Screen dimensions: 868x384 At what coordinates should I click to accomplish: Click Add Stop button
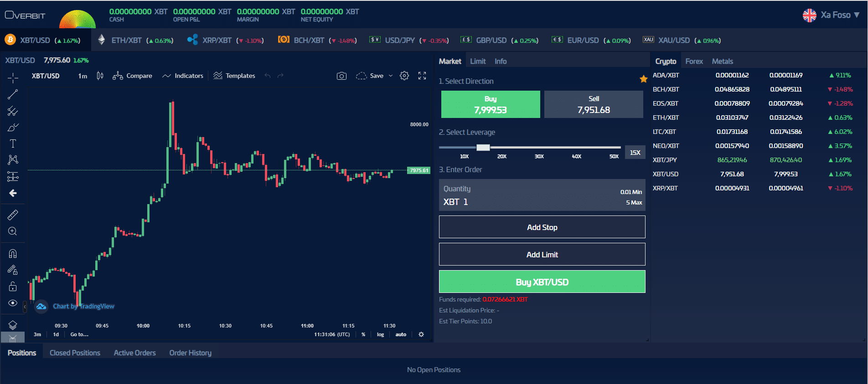point(542,227)
